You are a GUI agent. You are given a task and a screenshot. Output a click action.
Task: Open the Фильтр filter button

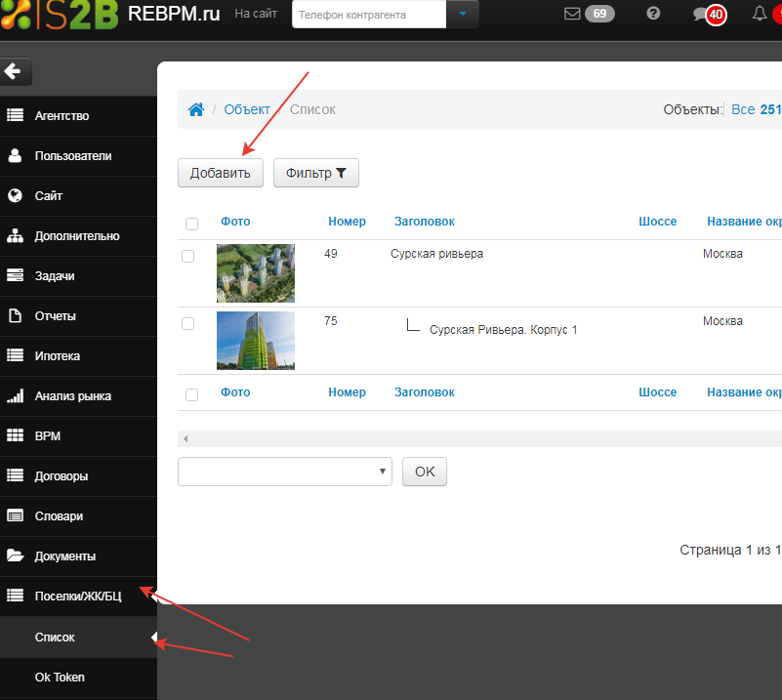(316, 173)
